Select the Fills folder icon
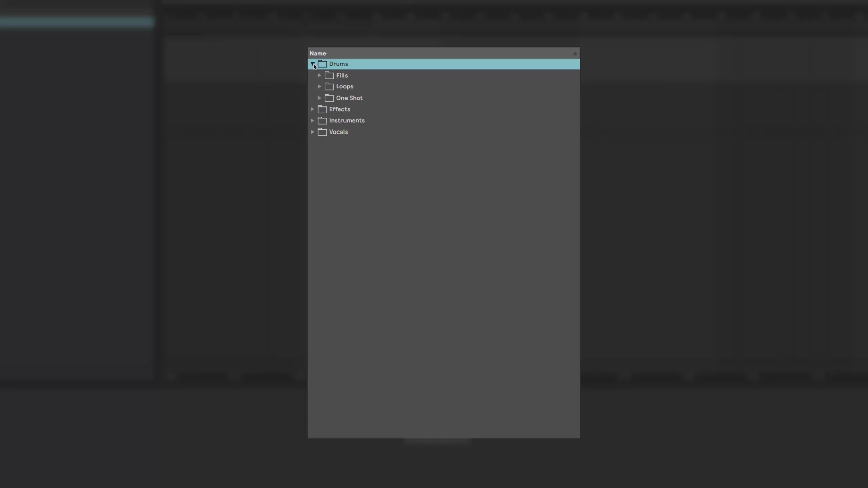 coord(330,75)
